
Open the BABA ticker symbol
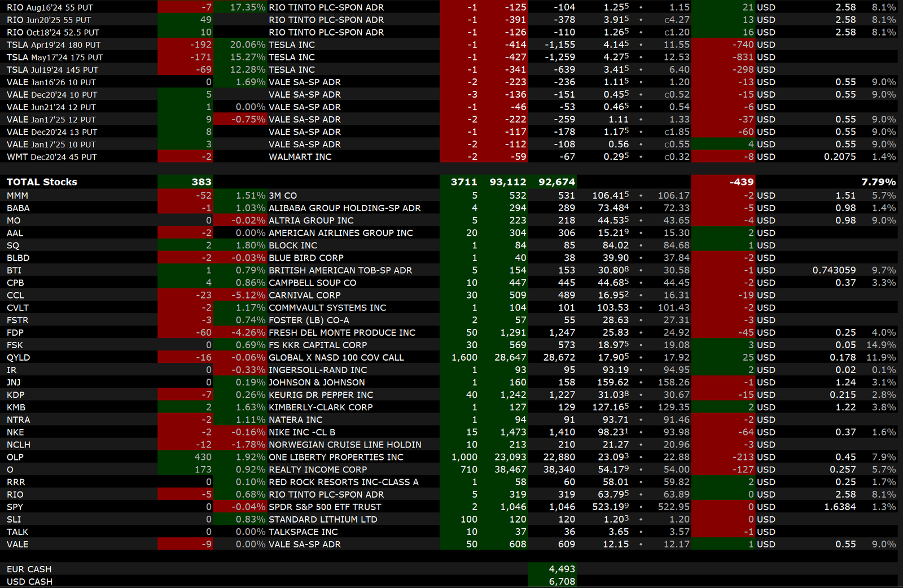point(18,208)
